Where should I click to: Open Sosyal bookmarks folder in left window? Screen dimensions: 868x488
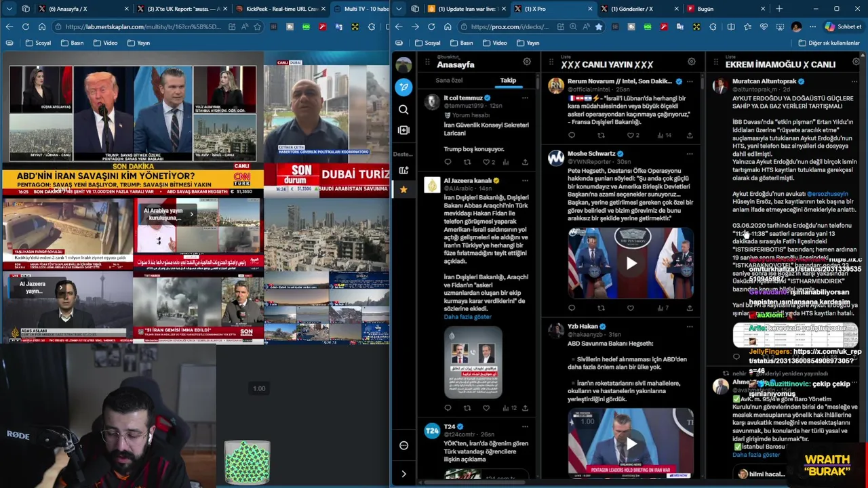tap(37, 43)
